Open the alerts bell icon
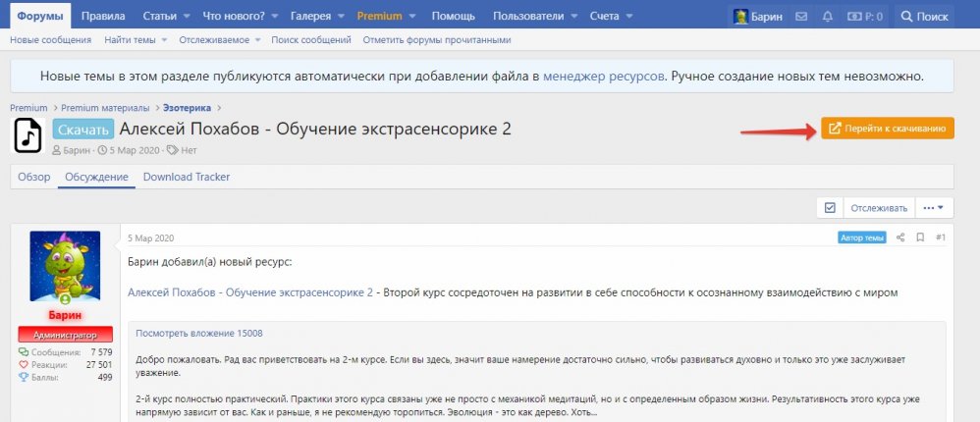The image size is (980, 422). (x=828, y=17)
